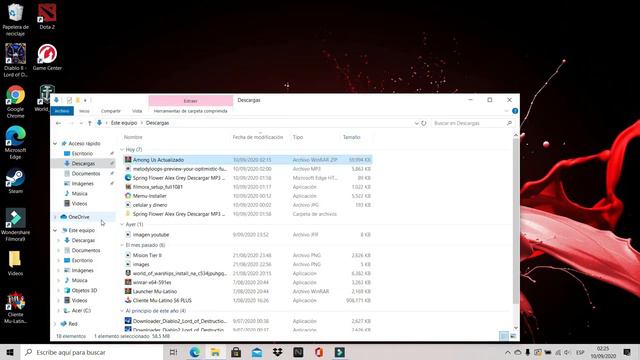
Task: Click Este equipo in address breadcrumb
Action: pyautogui.click(x=124, y=123)
